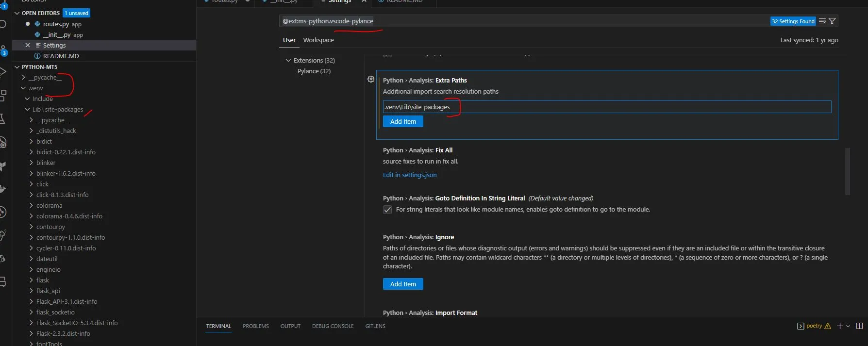Split the terminal panel
The image size is (868, 346).
pos(860,326)
